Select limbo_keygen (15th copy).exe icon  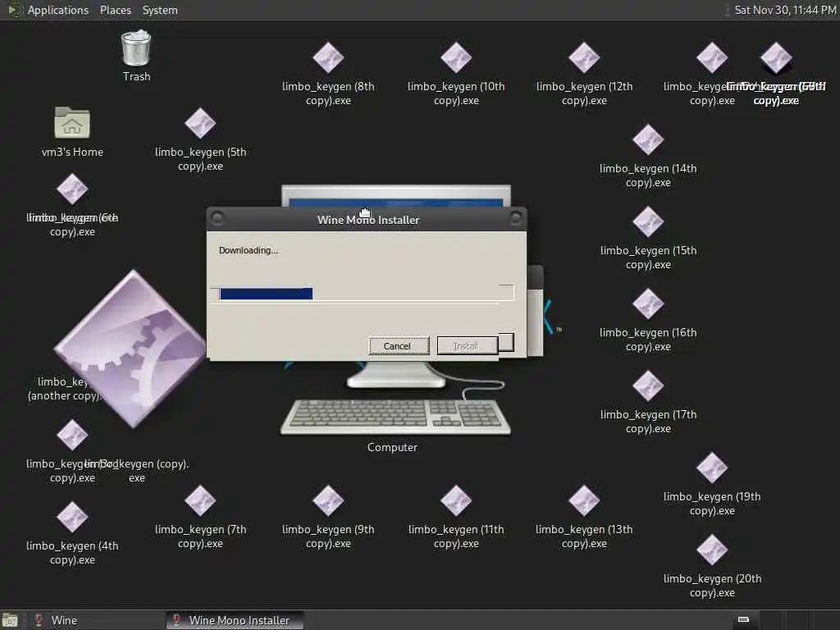pyautogui.click(x=648, y=221)
